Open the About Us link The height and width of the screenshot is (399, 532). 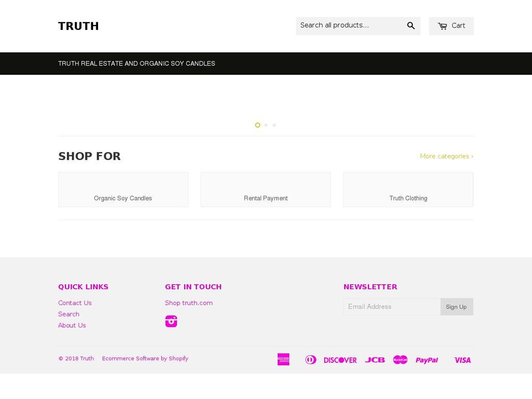pyautogui.click(x=72, y=325)
